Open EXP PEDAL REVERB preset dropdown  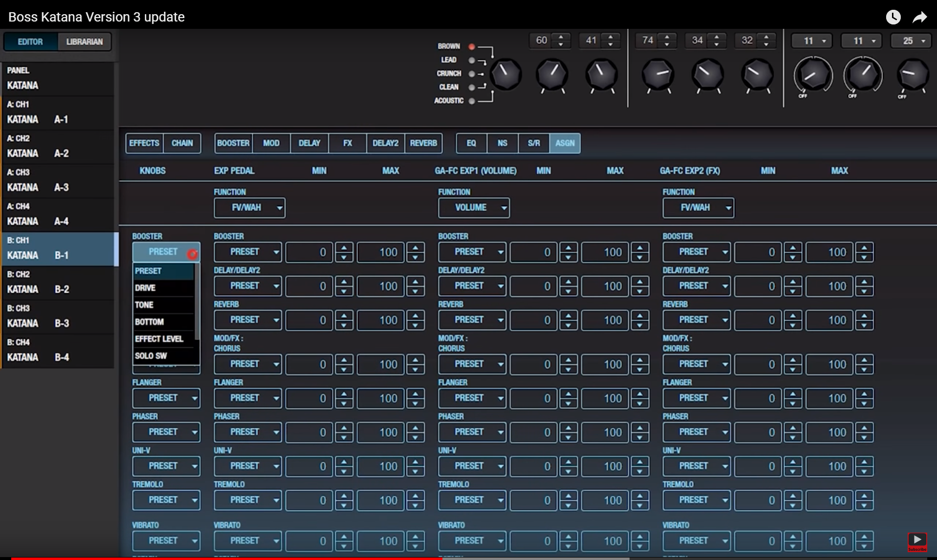[x=248, y=320]
